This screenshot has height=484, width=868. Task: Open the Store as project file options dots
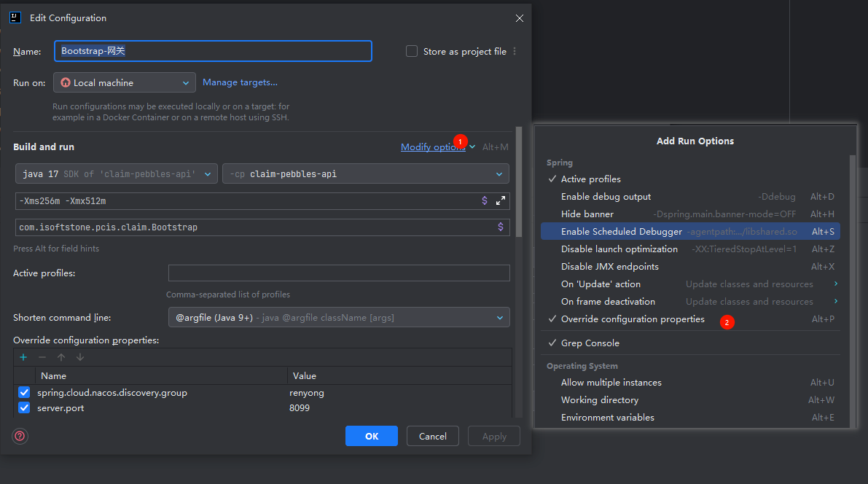coord(515,51)
